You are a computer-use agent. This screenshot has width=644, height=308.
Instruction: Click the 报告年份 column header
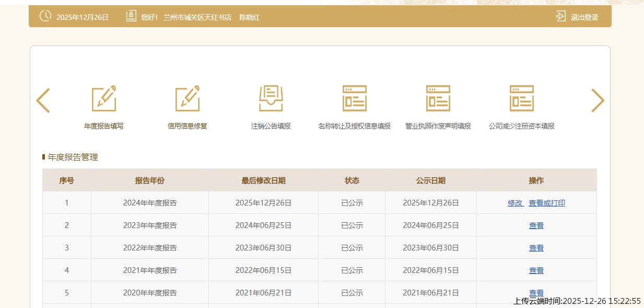coord(149,180)
